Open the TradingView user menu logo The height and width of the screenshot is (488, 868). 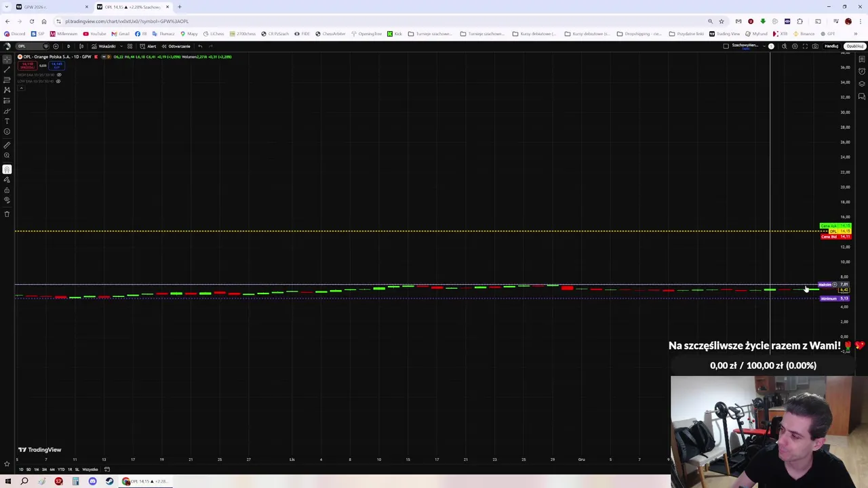click(x=7, y=46)
